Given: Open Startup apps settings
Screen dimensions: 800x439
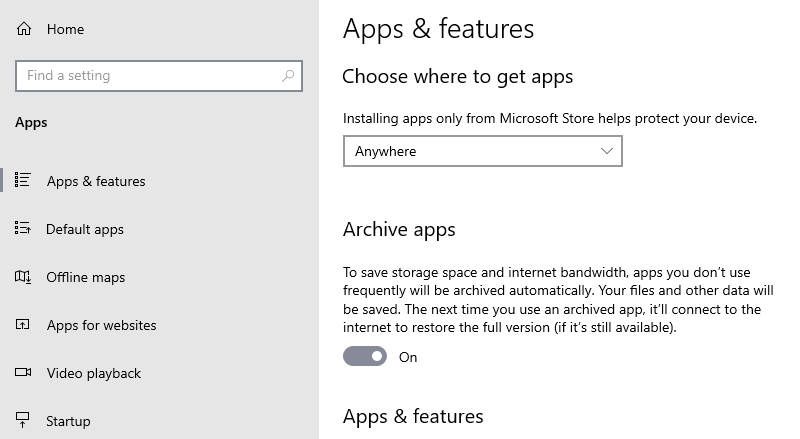Looking at the screenshot, I should click(68, 421).
